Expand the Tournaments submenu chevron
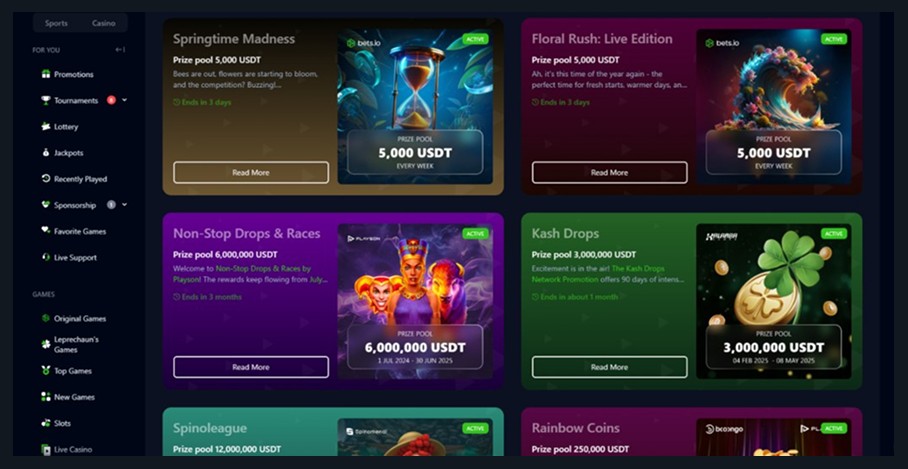 125,100
